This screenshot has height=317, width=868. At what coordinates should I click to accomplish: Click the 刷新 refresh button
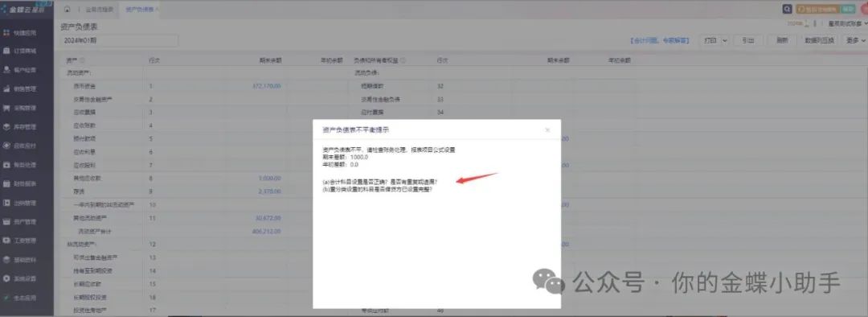[x=782, y=40]
